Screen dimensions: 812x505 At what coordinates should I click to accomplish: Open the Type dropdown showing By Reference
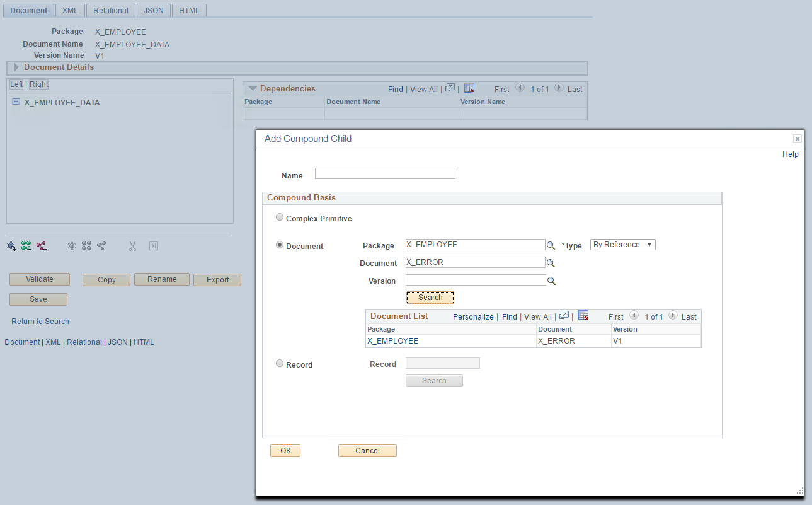click(x=622, y=244)
